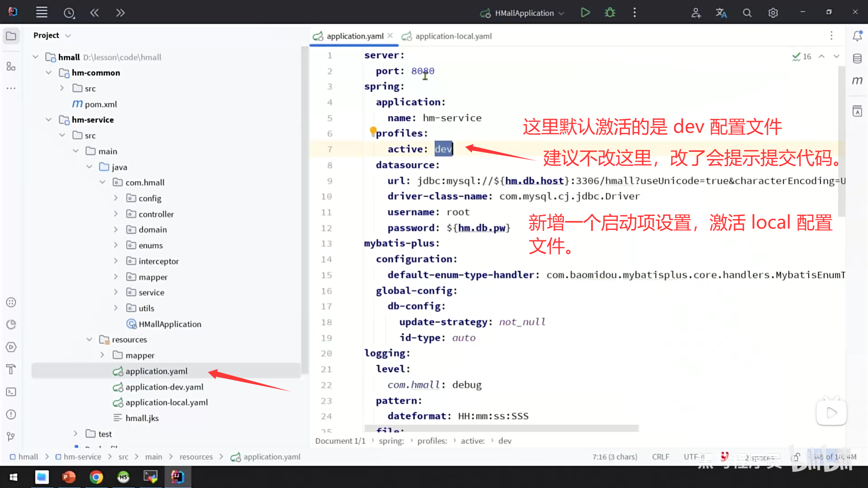This screenshot has width=868, height=488.
Task: Click Search Everywhere magnifier icon
Action: [747, 13]
